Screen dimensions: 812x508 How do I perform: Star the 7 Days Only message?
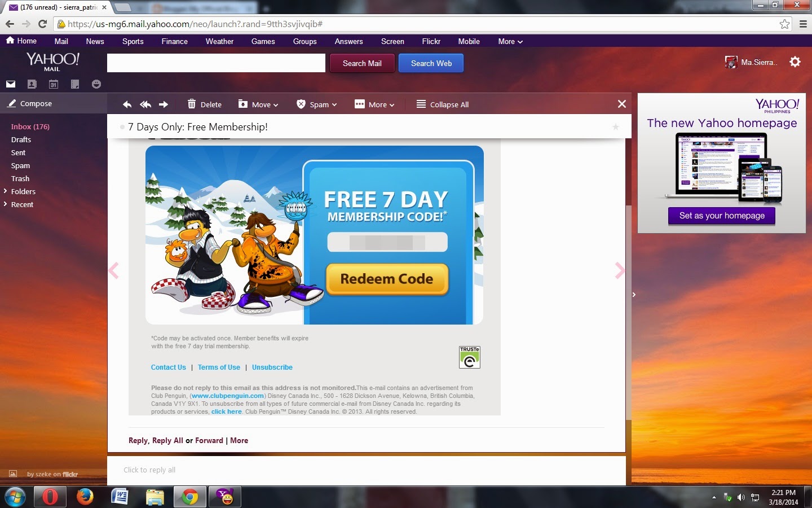(616, 127)
